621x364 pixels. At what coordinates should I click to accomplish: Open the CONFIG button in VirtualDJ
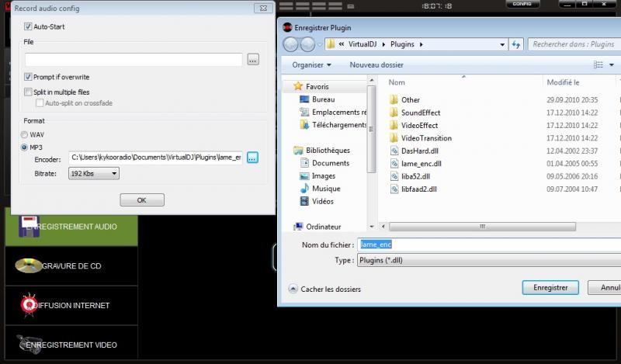(522, 4)
